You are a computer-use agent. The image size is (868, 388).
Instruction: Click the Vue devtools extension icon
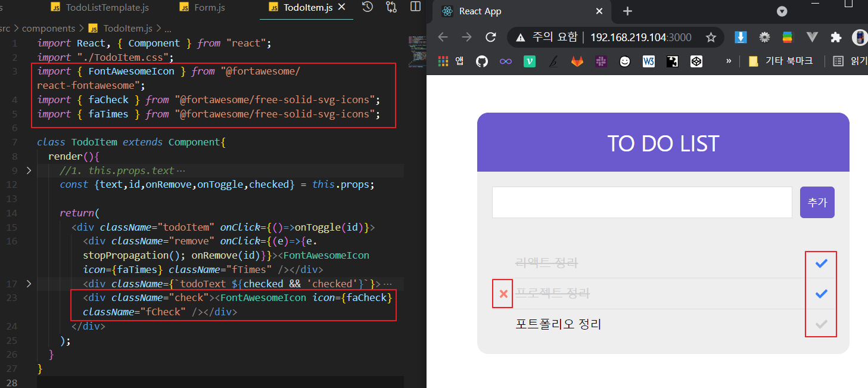(x=811, y=37)
